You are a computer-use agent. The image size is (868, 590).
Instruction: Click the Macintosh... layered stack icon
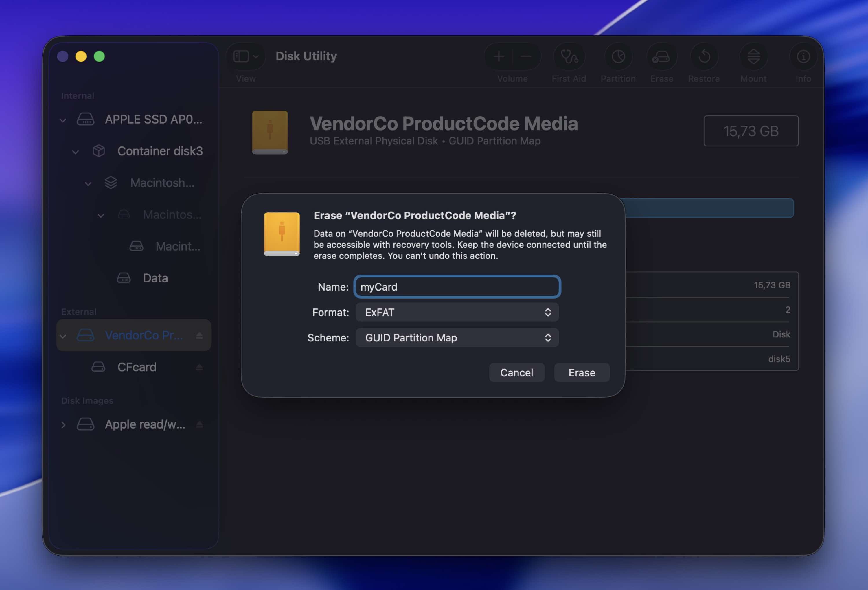(111, 183)
